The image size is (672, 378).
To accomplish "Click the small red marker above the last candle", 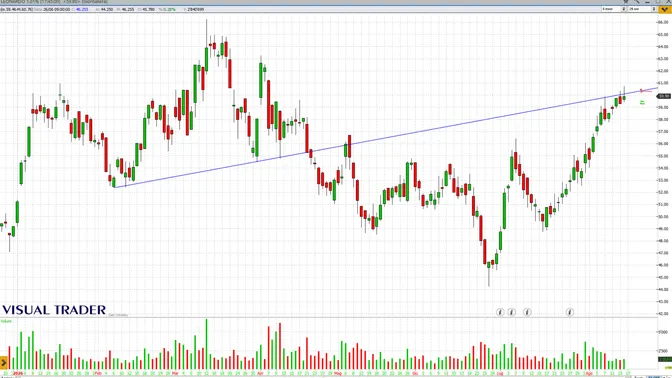I will coord(642,90).
